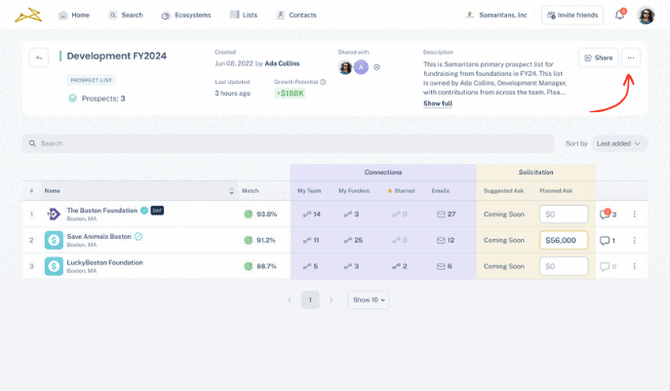
Task: Click the Ada Collins author link
Action: pos(282,63)
